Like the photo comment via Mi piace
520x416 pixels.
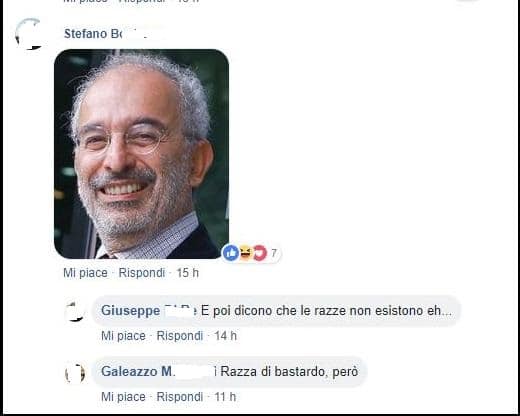[x=85, y=273]
